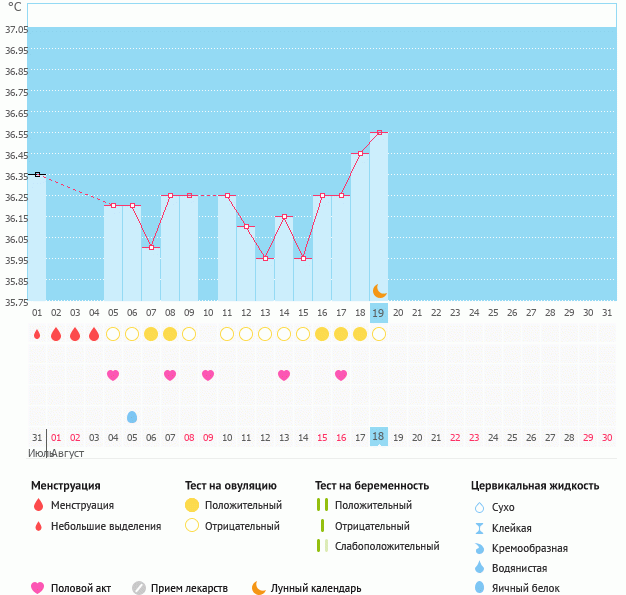Click the lowest temperature point on day 07
The width and height of the screenshot is (626, 595).
151,247
